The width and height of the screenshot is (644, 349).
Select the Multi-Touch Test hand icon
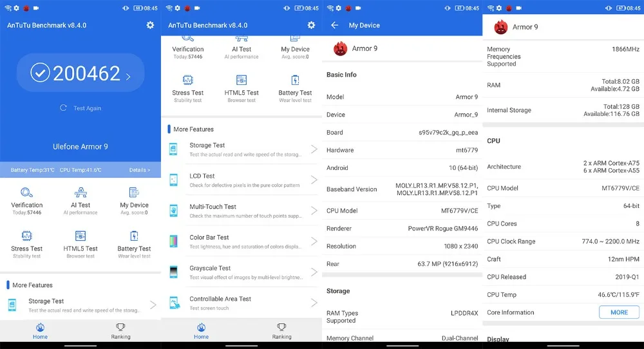click(173, 211)
